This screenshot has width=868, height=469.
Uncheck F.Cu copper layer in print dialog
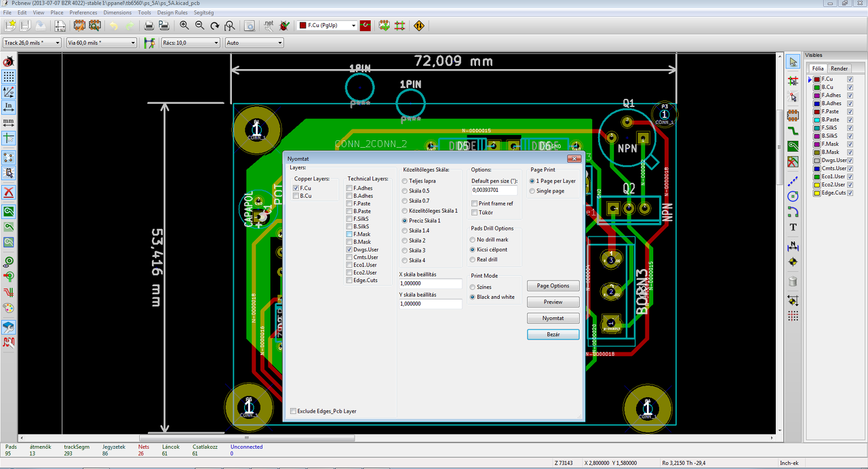point(296,188)
